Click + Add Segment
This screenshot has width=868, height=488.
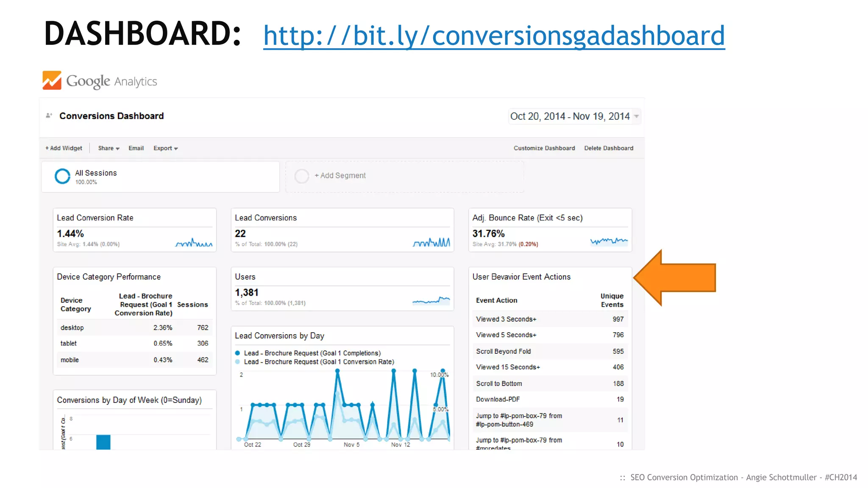click(x=340, y=175)
